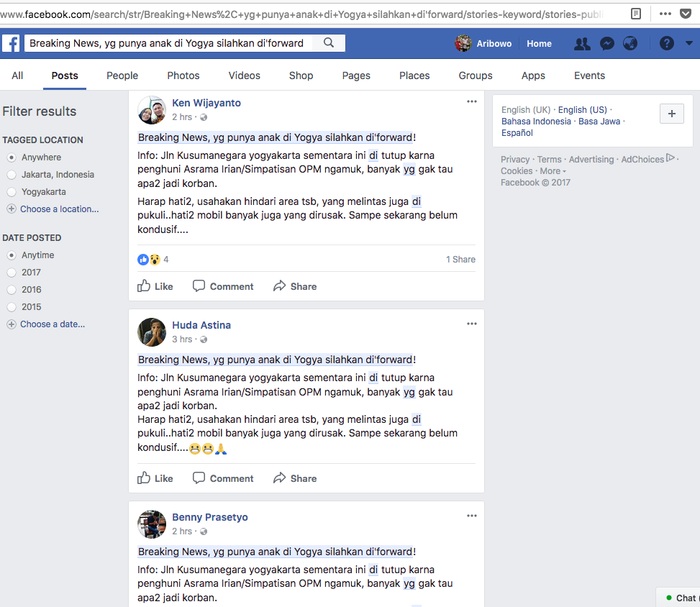Switch to the People tab

[x=122, y=76]
